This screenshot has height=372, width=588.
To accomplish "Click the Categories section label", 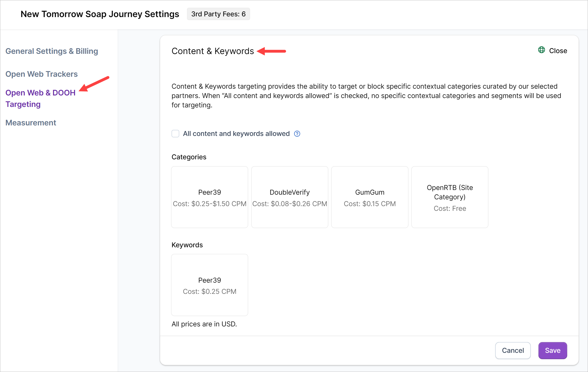I will [x=189, y=157].
